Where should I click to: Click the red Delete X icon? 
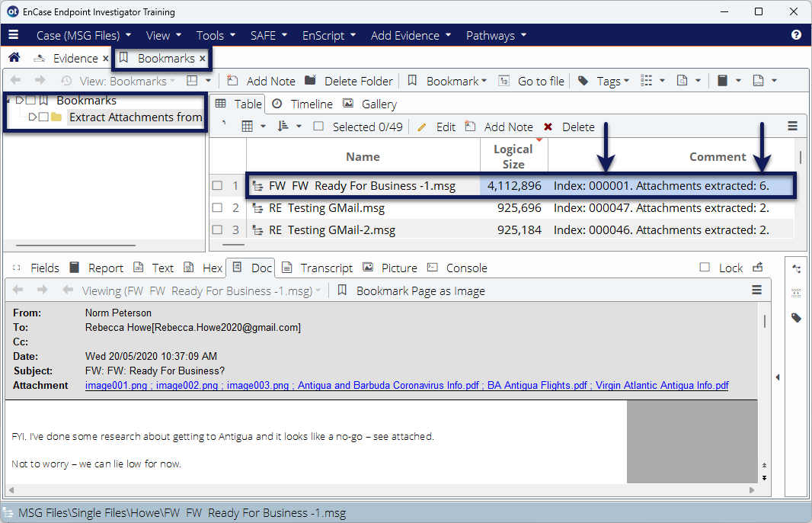tap(548, 127)
